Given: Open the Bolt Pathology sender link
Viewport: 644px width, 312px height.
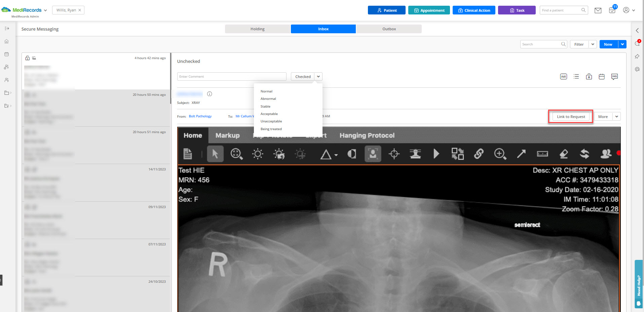Looking at the screenshot, I should 200,116.
